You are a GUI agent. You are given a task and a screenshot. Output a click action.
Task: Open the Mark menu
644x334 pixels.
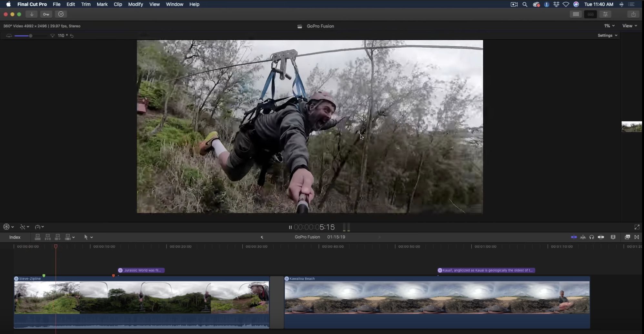102,4
